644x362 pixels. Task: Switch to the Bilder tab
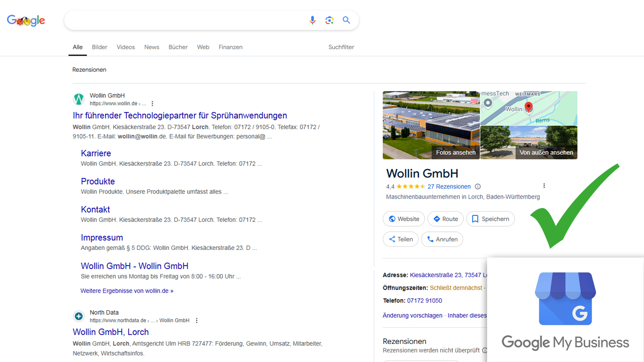point(100,47)
